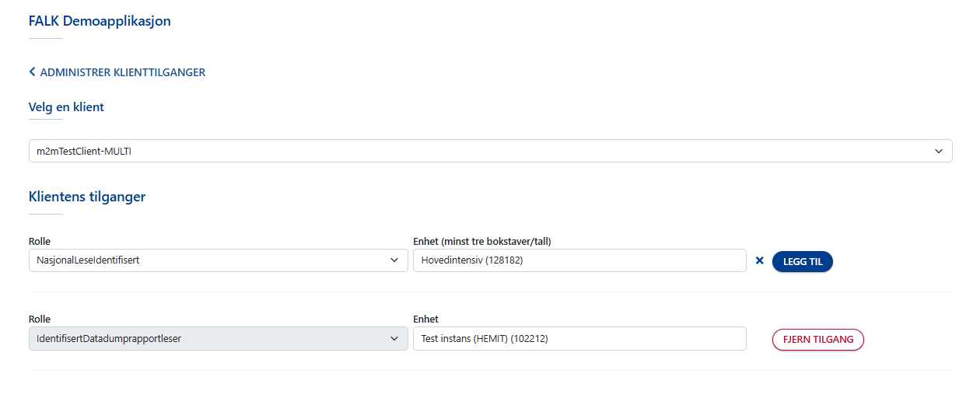Focus the Hovedintensiv (128182) unit field
The height and width of the screenshot is (405, 980).
[x=579, y=261]
